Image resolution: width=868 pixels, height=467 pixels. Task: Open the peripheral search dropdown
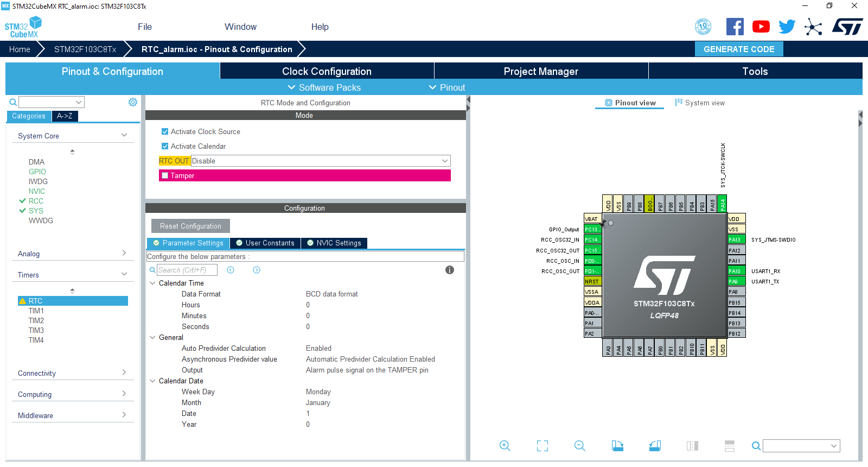[79, 102]
